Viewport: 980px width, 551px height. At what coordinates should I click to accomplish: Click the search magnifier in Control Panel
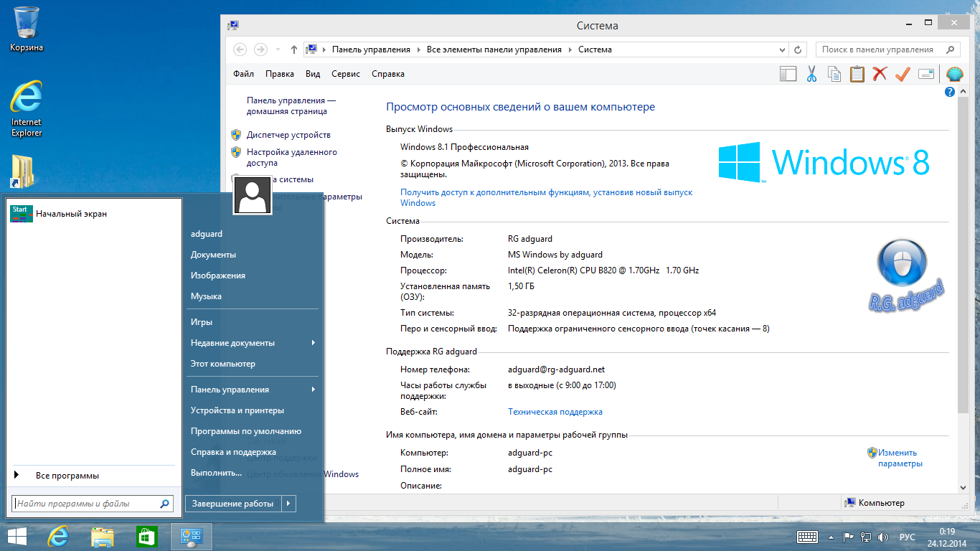pos(951,50)
